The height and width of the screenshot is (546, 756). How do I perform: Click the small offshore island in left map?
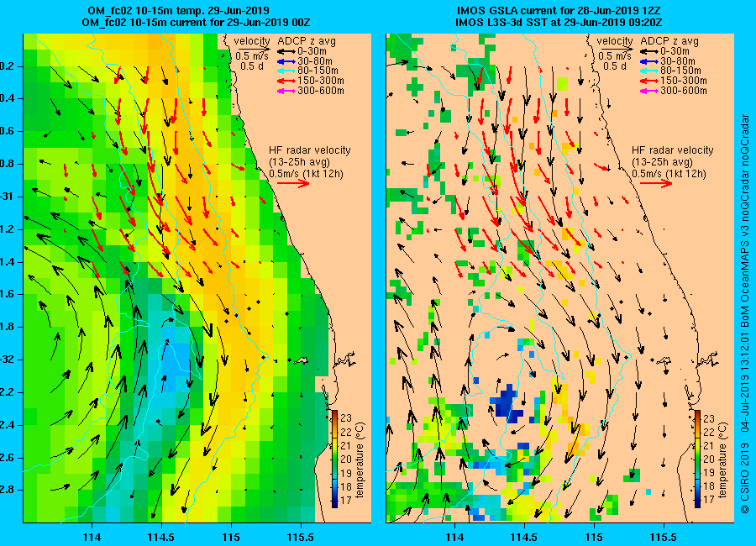point(301,360)
